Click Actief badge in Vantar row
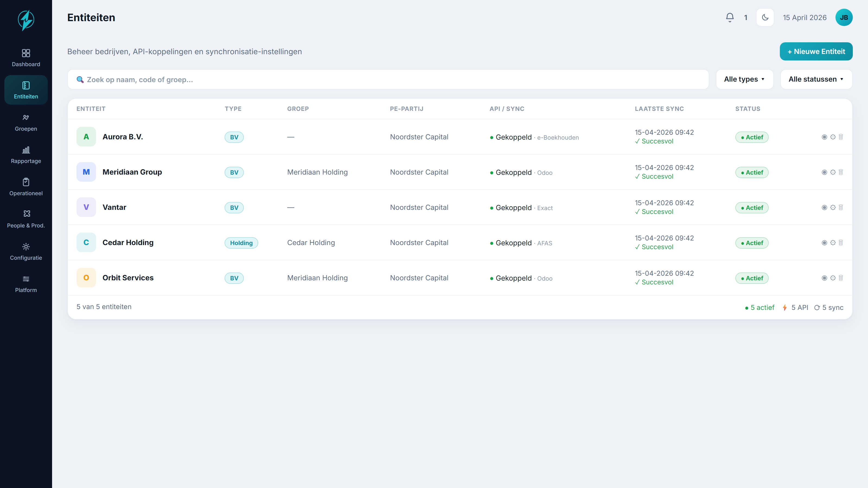868x488 pixels. (752, 207)
